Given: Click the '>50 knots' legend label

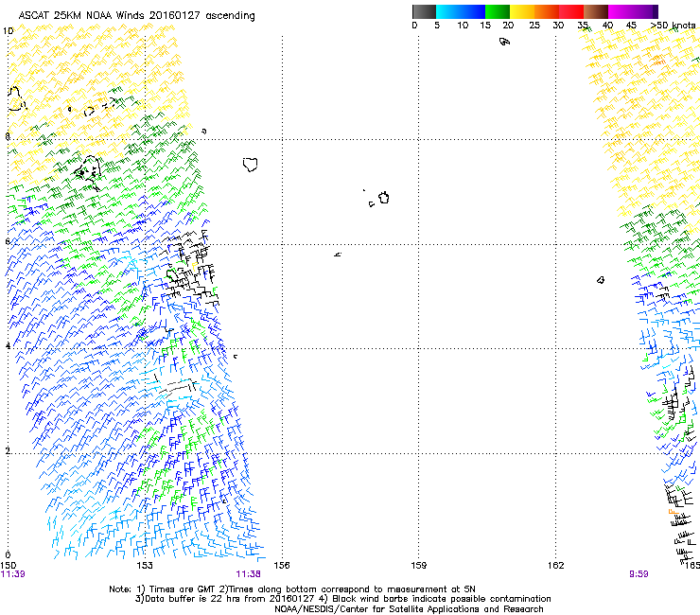Looking at the screenshot, I should (x=673, y=26).
